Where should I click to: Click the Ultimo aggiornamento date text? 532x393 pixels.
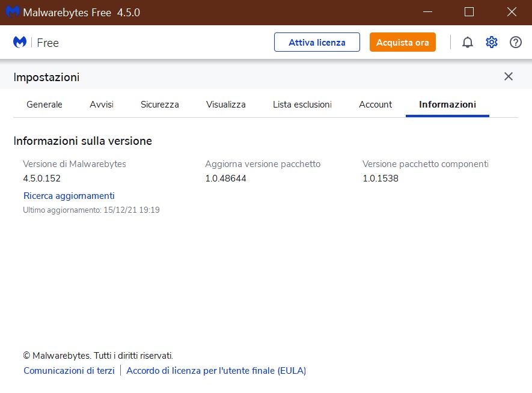[91, 210]
